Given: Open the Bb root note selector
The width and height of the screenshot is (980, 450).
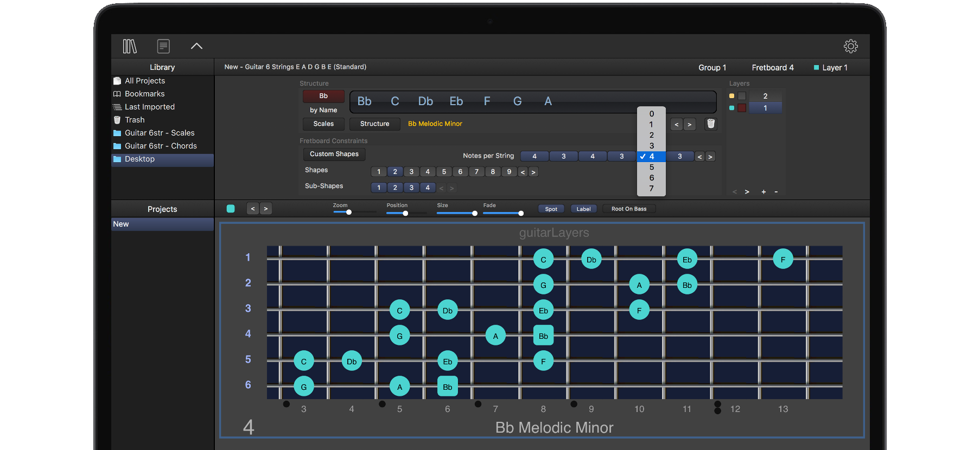Looking at the screenshot, I should tap(323, 96).
